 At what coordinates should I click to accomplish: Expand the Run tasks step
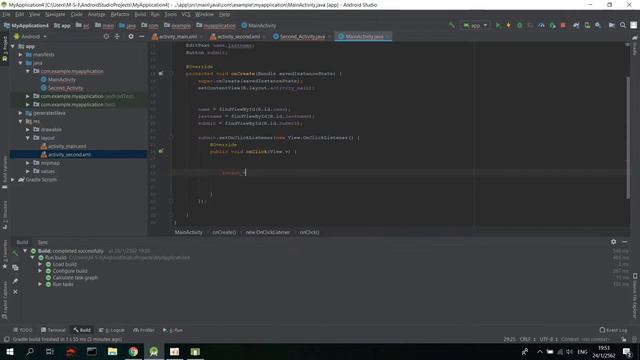[40, 284]
